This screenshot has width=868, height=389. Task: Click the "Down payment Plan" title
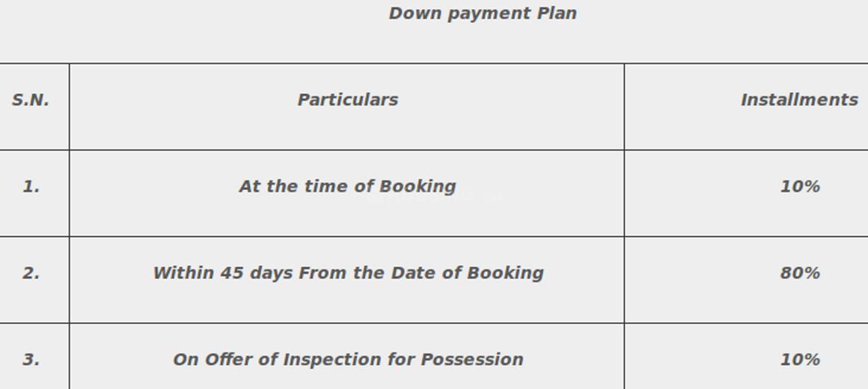(x=483, y=13)
